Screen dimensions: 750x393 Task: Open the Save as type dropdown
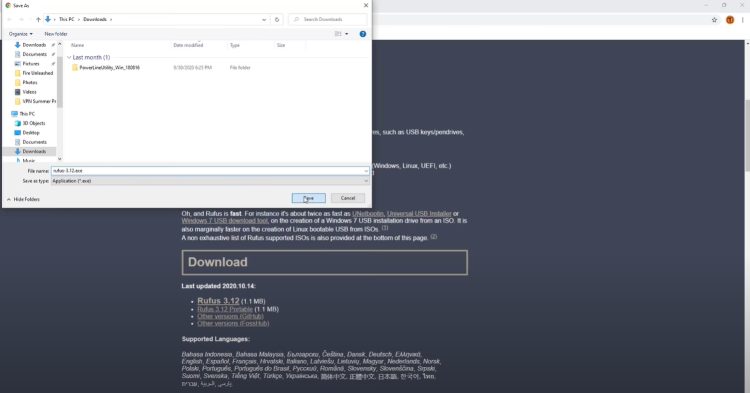210,181
